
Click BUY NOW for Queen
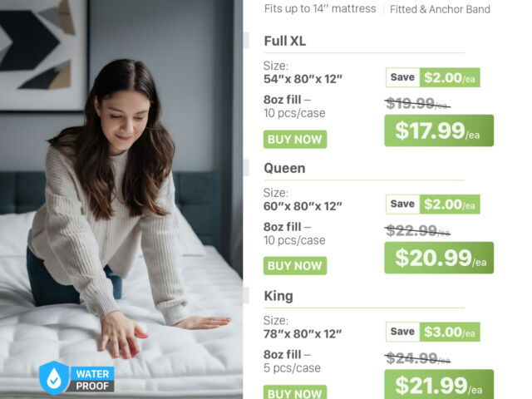click(295, 266)
